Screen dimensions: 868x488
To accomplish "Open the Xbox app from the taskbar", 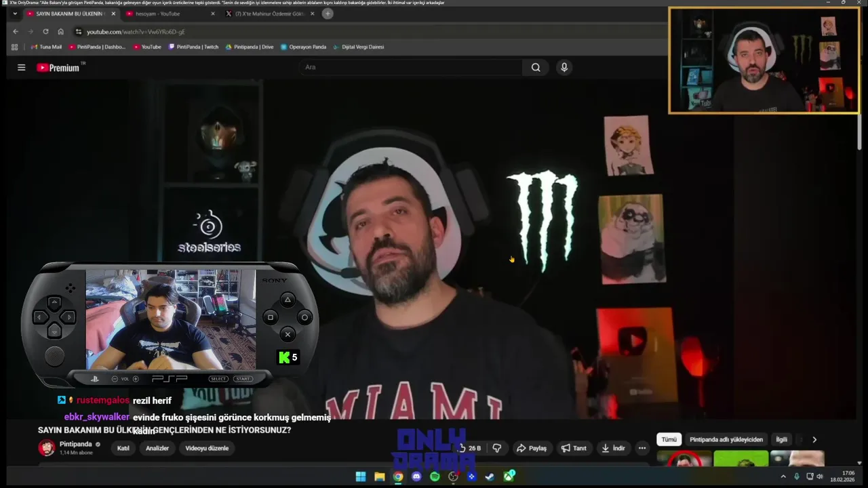I will (509, 476).
